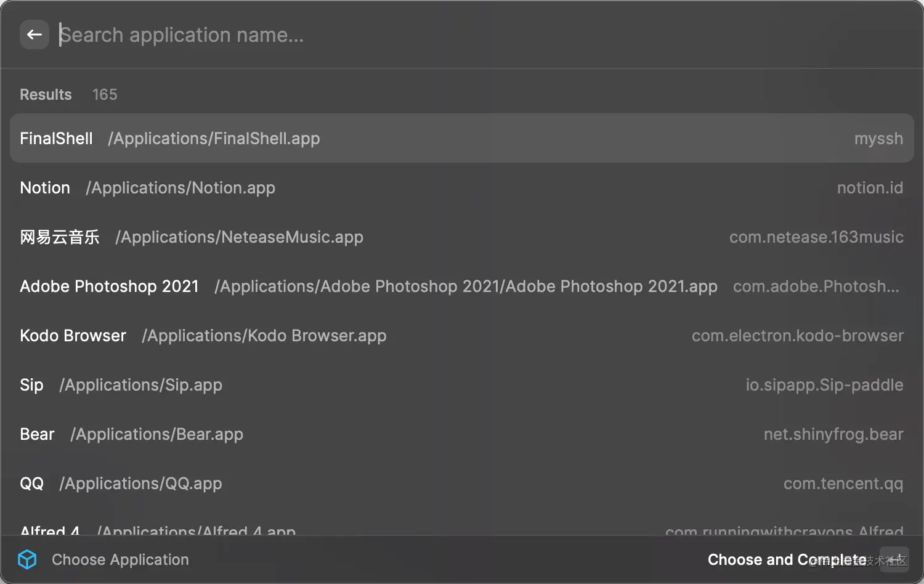
Task: Click the /Applications/Bear.app path text
Action: pos(156,434)
